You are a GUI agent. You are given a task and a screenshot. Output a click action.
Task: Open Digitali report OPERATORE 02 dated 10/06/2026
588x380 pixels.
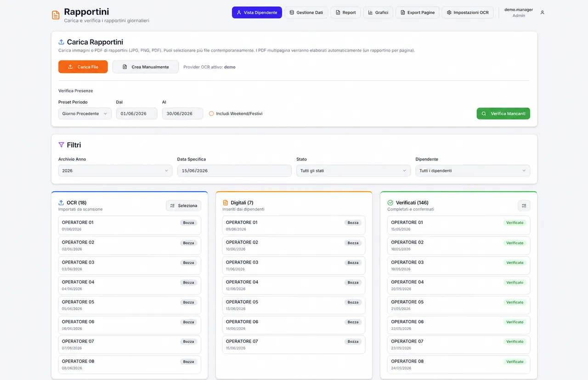point(294,245)
